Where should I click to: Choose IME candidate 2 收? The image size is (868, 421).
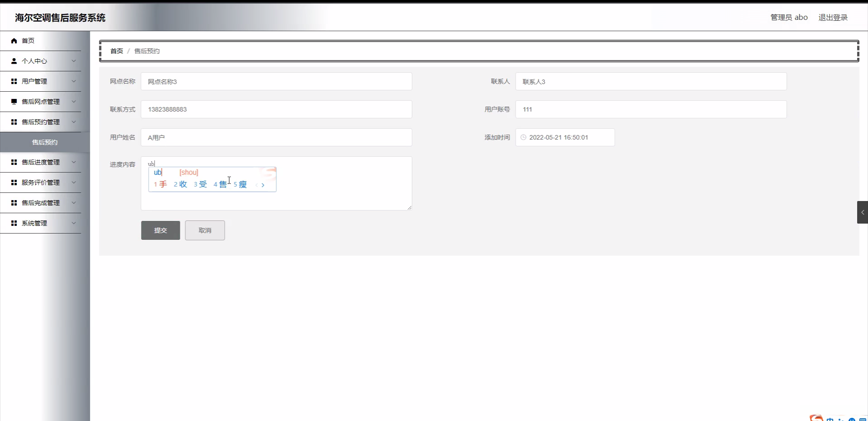[180, 184]
